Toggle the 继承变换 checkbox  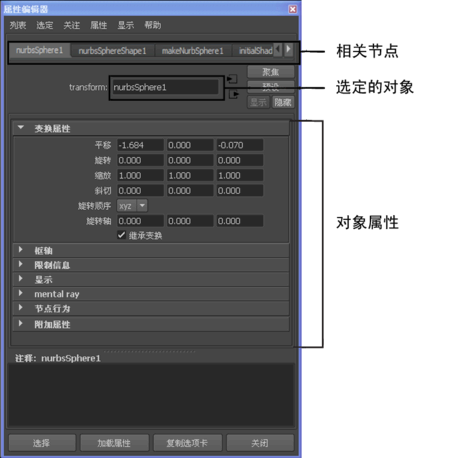pyautogui.click(x=121, y=235)
